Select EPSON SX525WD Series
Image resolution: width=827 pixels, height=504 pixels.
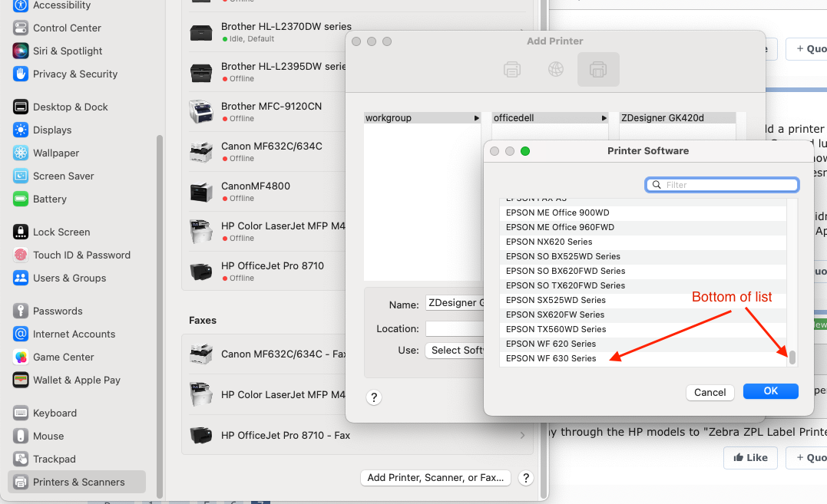pyautogui.click(x=643, y=300)
